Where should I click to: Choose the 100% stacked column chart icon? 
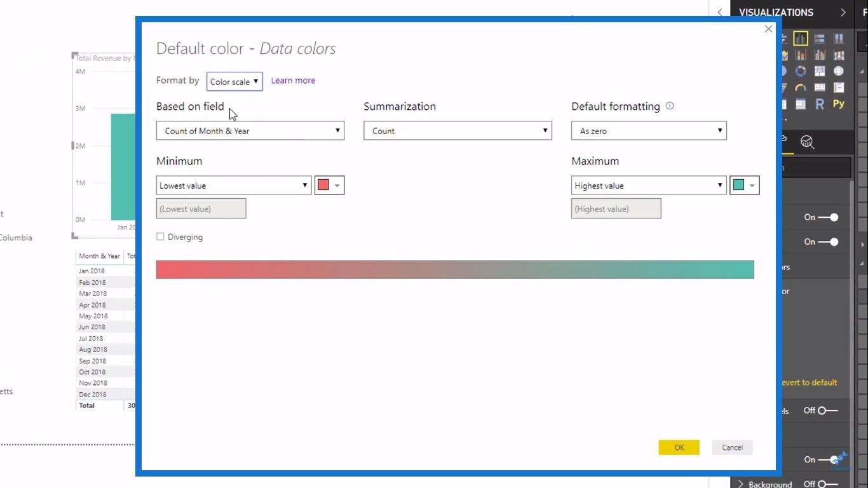(839, 39)
